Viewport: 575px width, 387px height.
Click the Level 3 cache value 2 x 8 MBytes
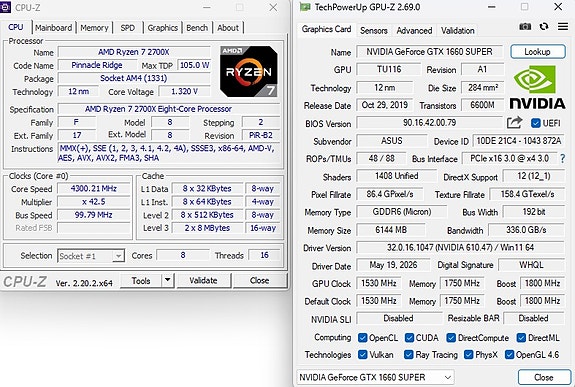click(207, 228)
